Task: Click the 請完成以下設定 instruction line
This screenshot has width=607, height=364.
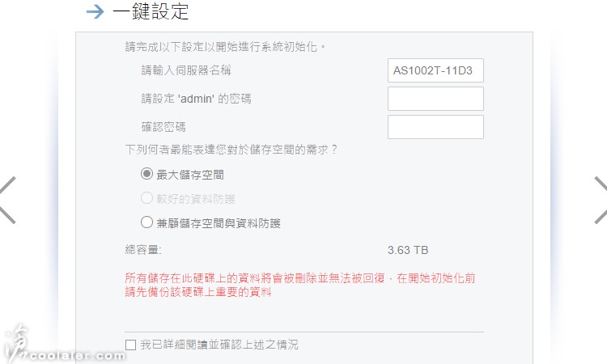Action: coord(225,47)
